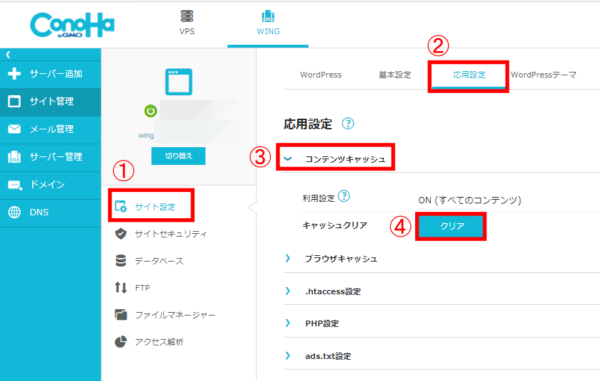
Task: Click the 切り替え button
Action: coord(178,156)
